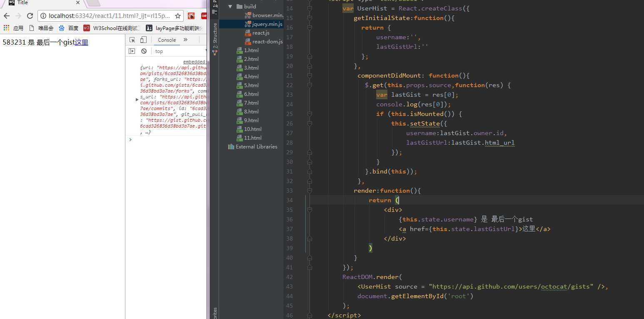Viewport: 644px width, 319px height.
Task: Expand the logged object in console
Action: (x=137, y=99)
